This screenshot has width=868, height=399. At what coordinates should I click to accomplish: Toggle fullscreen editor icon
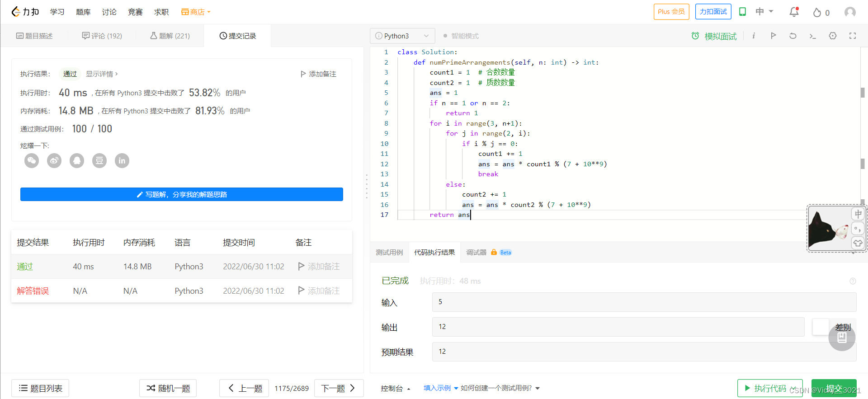click(853, 36)
